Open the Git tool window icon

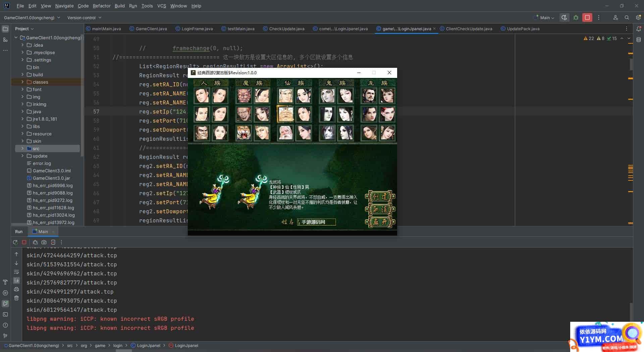point(5,336)
